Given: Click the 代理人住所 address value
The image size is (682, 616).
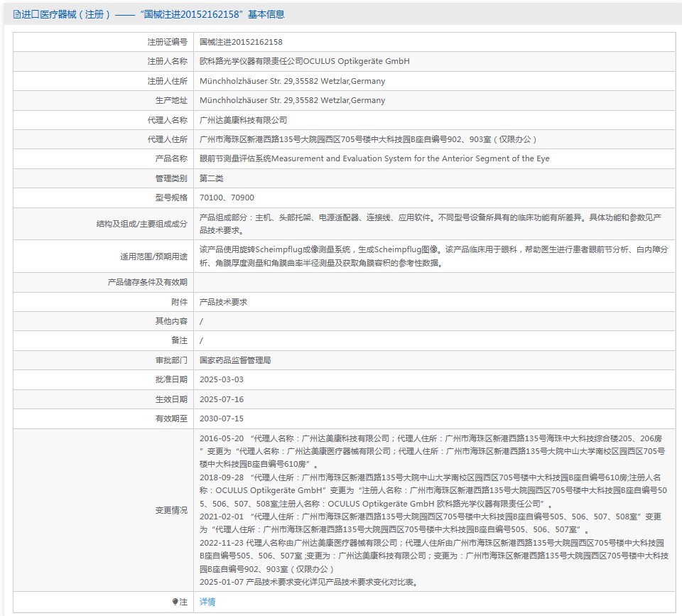Looking at the screenshot, I should point(368,139).
